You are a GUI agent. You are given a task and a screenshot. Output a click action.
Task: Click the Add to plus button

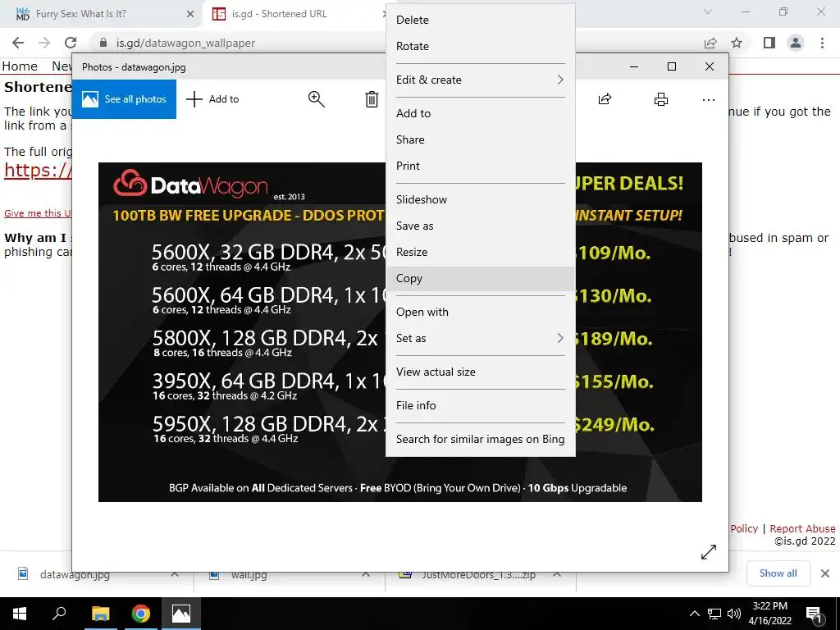pyautogui.click(x=212, y=99)
